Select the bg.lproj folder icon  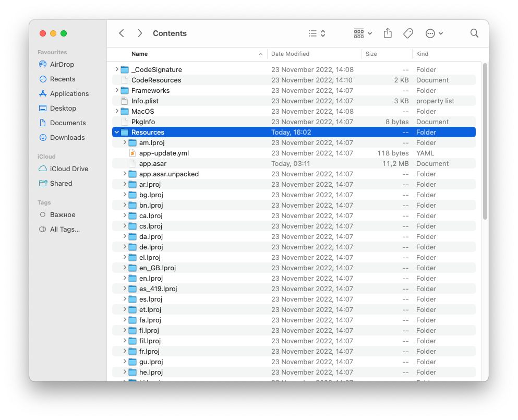[x=132, y=195]
